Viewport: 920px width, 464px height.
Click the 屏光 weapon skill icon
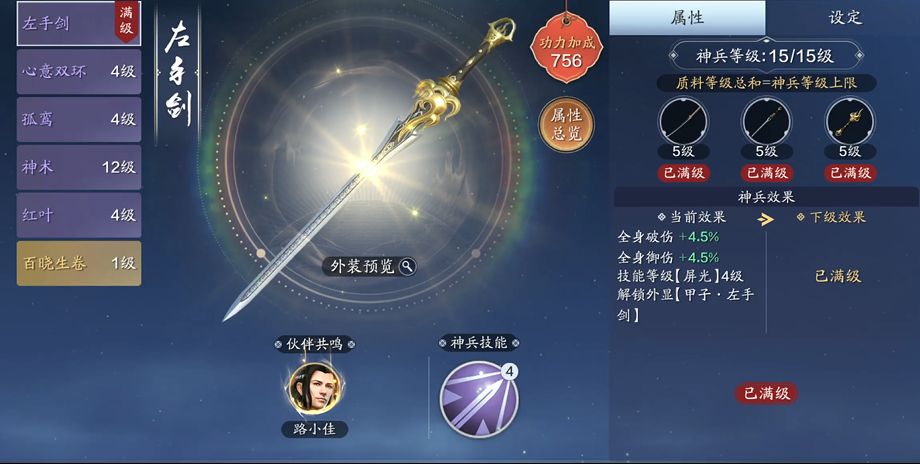479,399
